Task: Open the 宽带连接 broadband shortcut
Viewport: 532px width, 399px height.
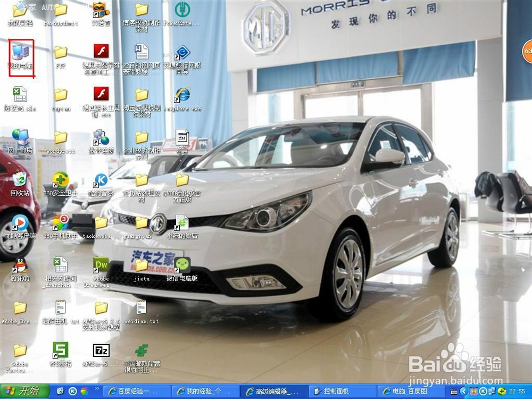Action: point(101,137)
